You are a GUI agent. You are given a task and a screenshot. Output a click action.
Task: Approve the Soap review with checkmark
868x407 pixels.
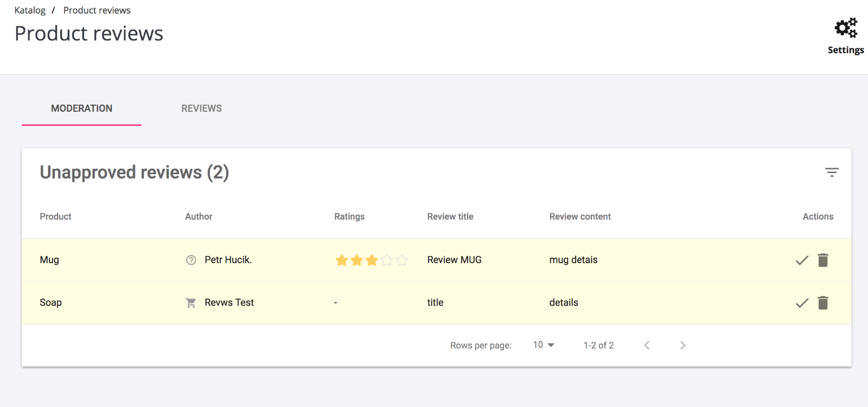pos(802,303)
